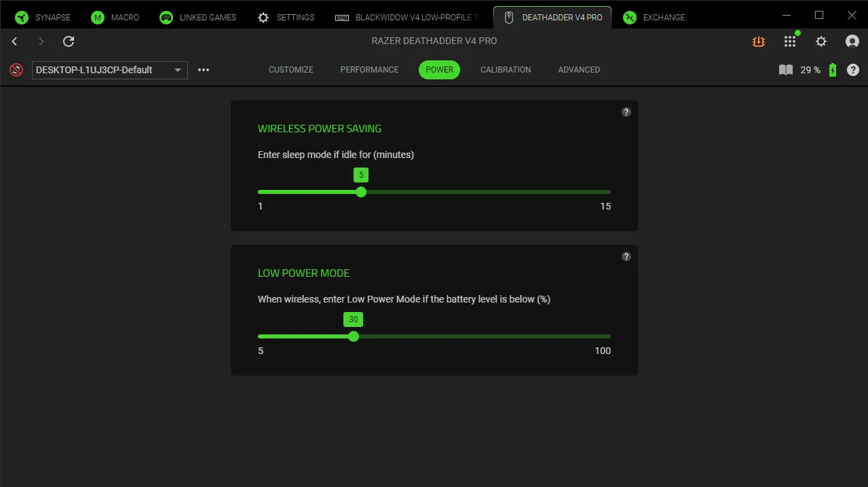Open the user guide book icon

(786, 70)
